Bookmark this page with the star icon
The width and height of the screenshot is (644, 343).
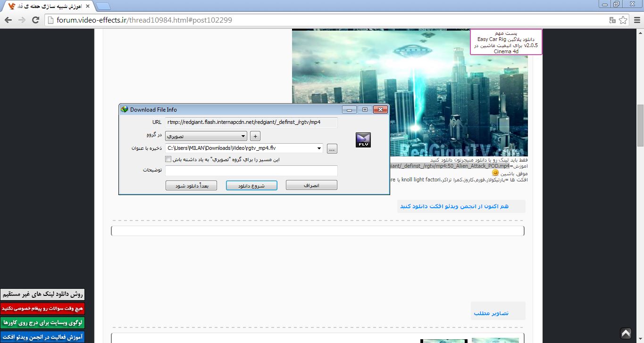click(x=623, y=20)
